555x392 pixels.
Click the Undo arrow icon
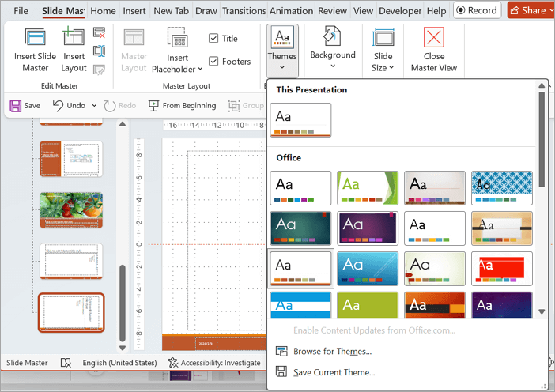coord(58,105)
